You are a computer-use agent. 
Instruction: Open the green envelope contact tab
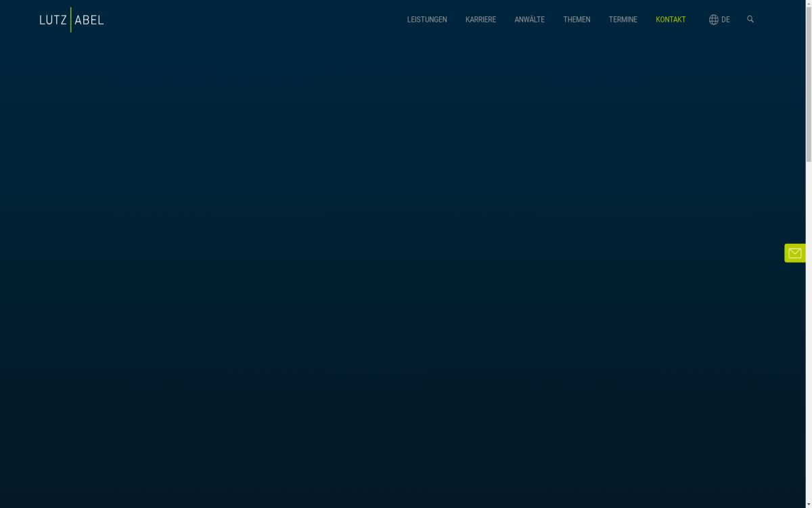(x=794, y=253)
